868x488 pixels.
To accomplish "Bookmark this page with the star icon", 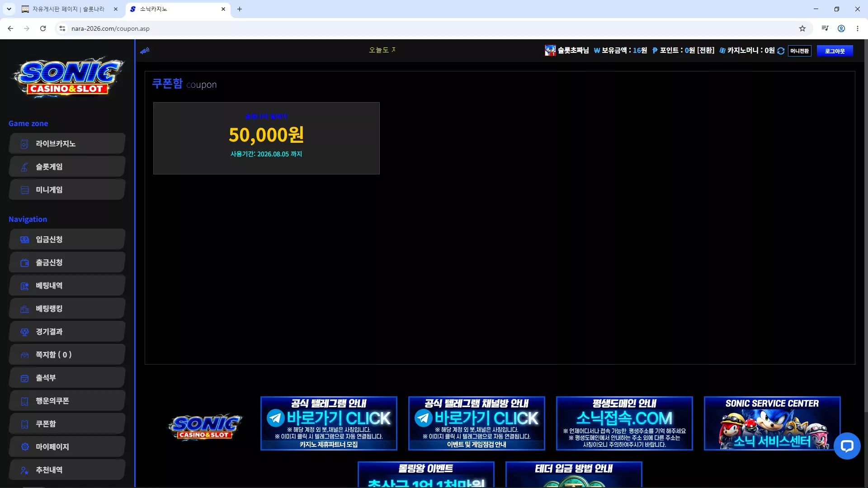I will click(x=802, y=28).
